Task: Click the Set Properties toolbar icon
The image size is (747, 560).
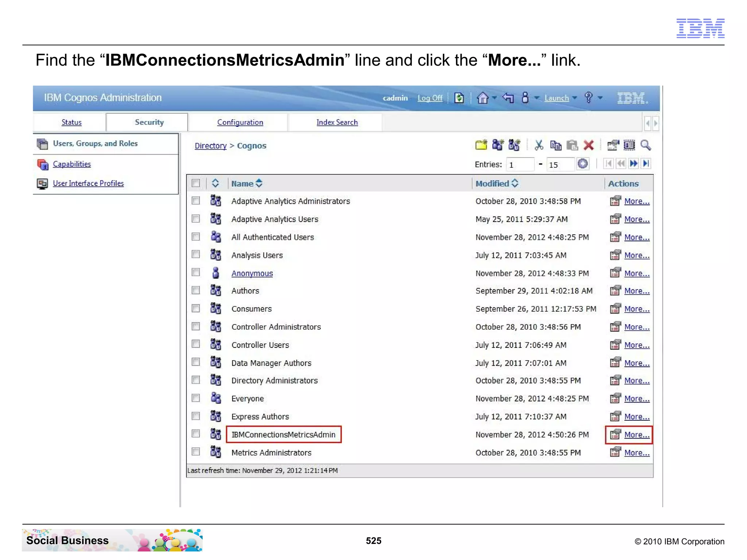Action: (x=613, y=145)
